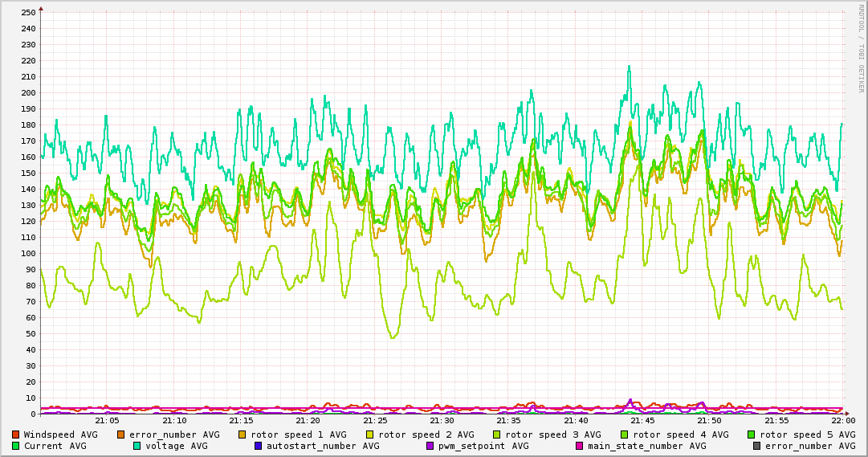Click the 140 value on the y-axis
This screenshot has width=868, height=457.
click(x=28, y=190)
